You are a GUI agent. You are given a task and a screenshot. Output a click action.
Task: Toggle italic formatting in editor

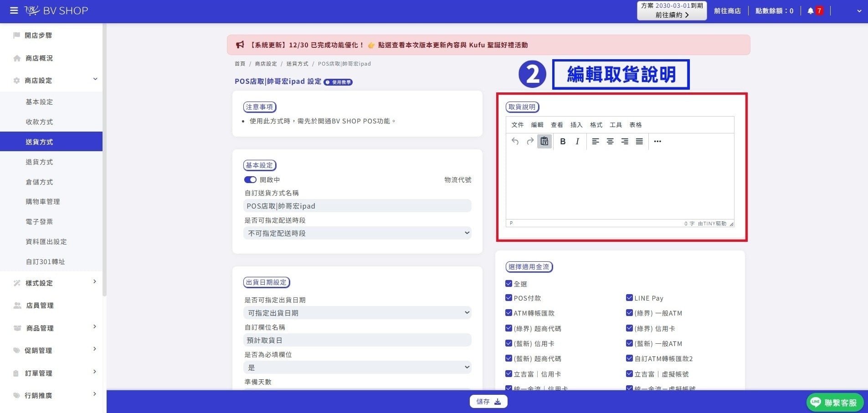point(577,141)
